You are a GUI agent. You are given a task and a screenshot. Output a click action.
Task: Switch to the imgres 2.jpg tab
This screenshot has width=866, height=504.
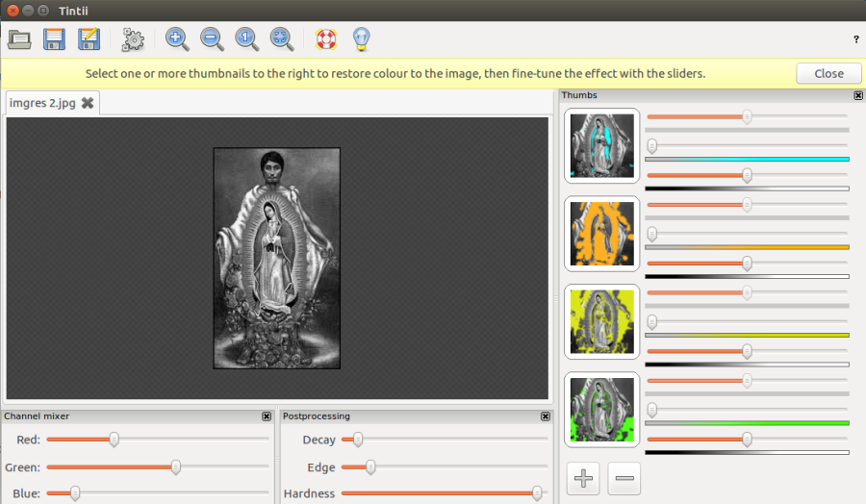(x=42, y=103)
